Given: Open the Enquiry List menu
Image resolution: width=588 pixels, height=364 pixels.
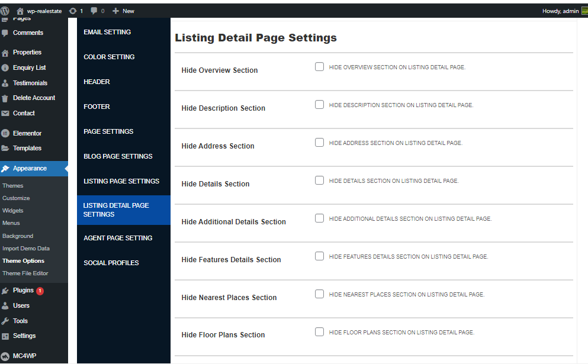Looking at the screenshot, I should pos(29,67).
